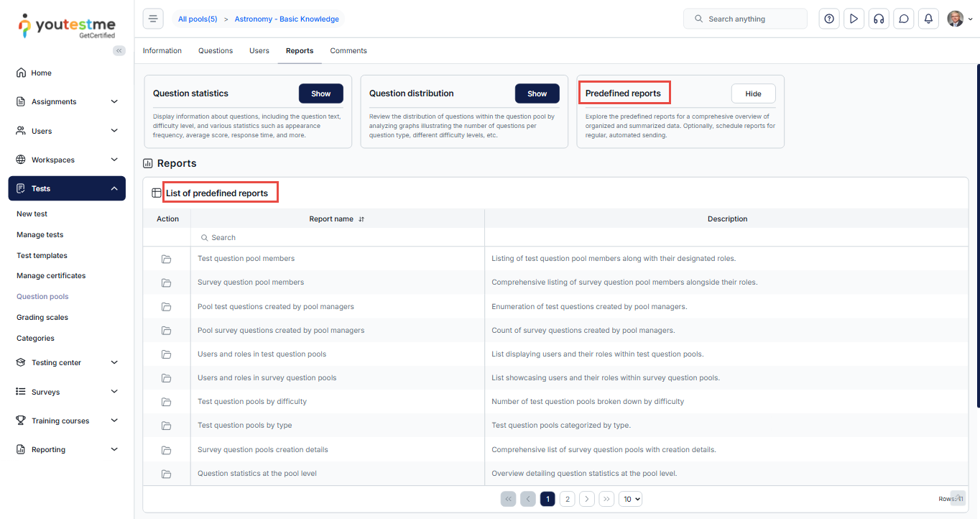Click the Report name search field
Image resolution: width=980 pixels, height=519 pixels.
point(338,238)
